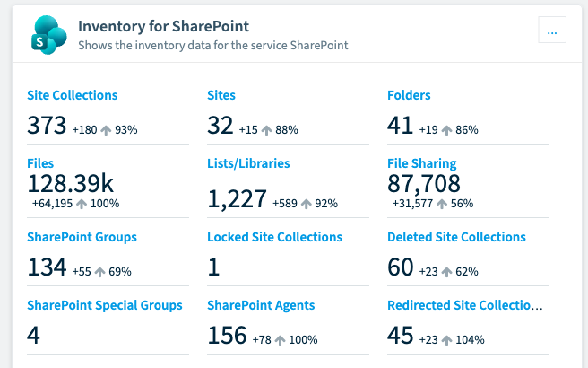Click the Files count 128.39k
The height and width of the screenshot is (368, 588).
(70, 183)
